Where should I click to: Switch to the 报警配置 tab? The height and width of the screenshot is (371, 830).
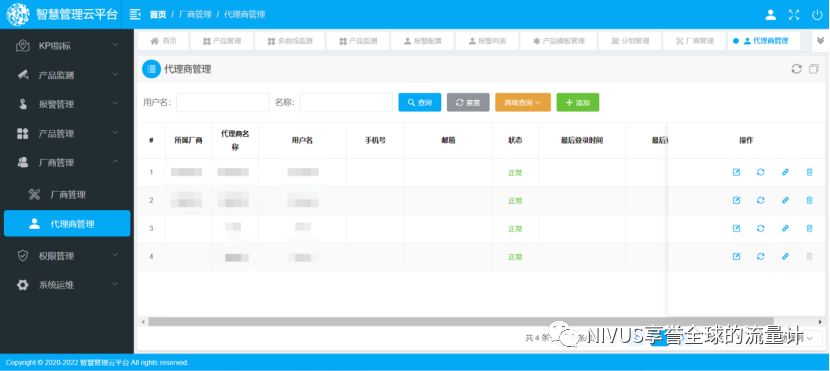pos(422,41)
